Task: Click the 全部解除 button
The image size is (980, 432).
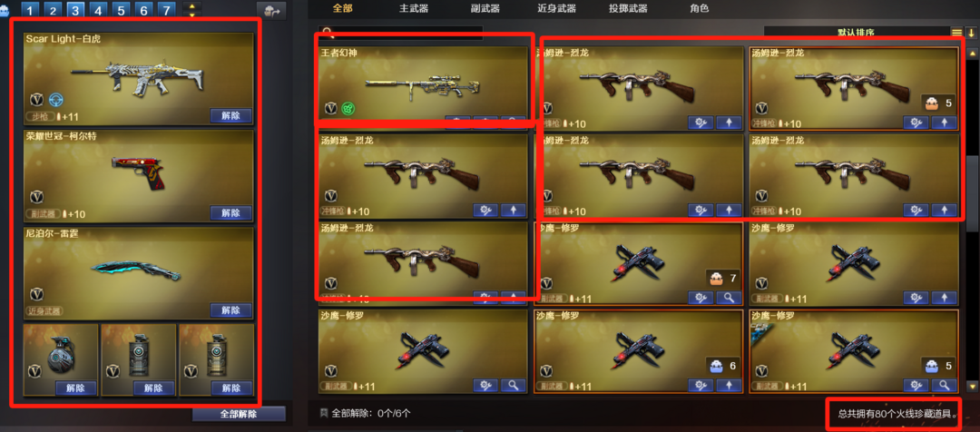Action: [239, 414]
